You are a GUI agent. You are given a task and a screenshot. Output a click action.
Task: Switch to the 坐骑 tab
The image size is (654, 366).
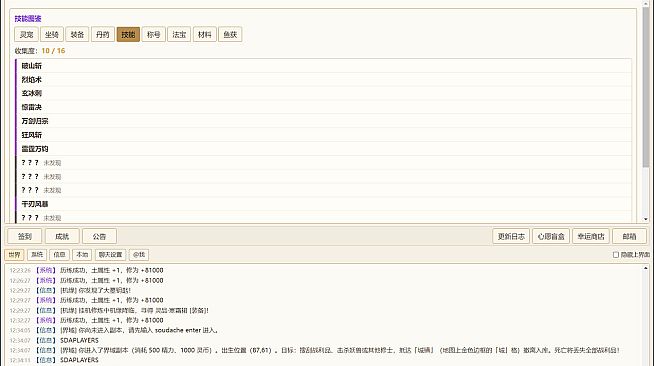52,35
